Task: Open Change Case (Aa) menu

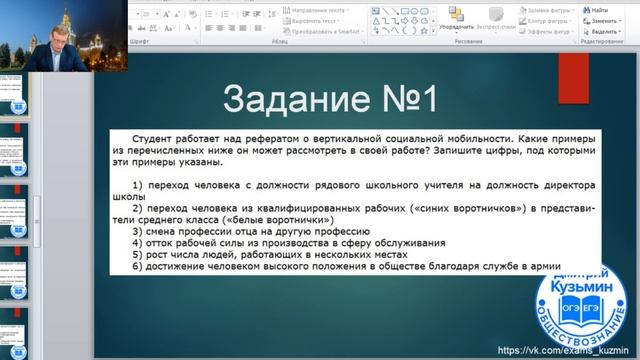Action: tap(169, 28)
